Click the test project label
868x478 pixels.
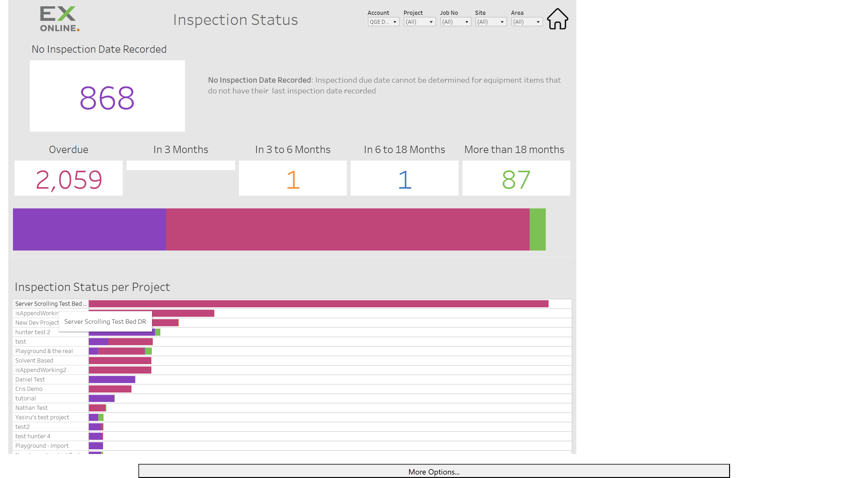(x=21, y=342)
